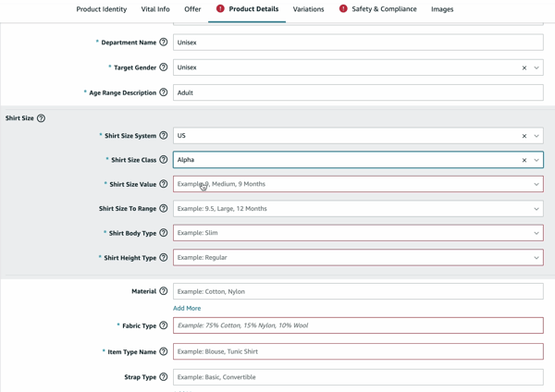555x392 pixels.
Task: Click help icon next to Target Gender
Action: [x=163, y=67]
